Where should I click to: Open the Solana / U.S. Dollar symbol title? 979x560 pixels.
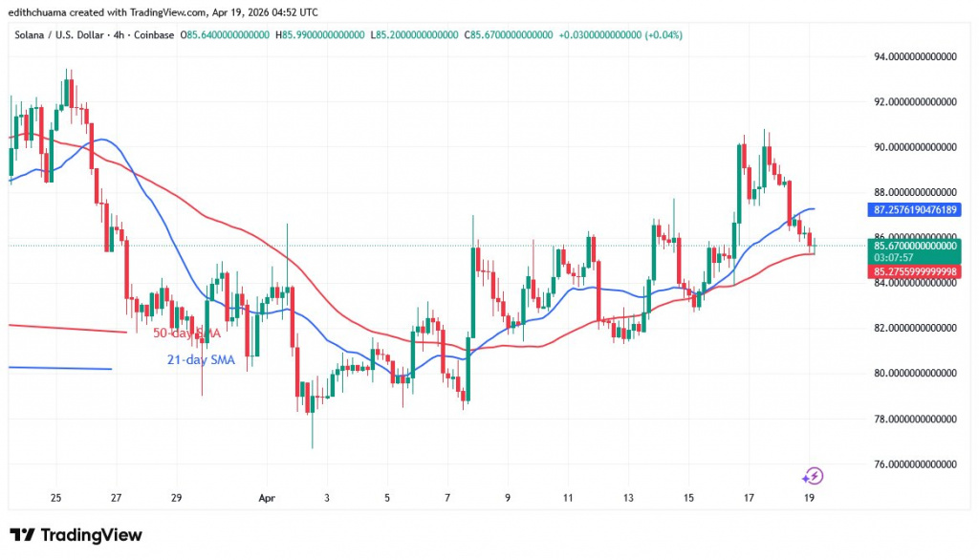[59, 34]
